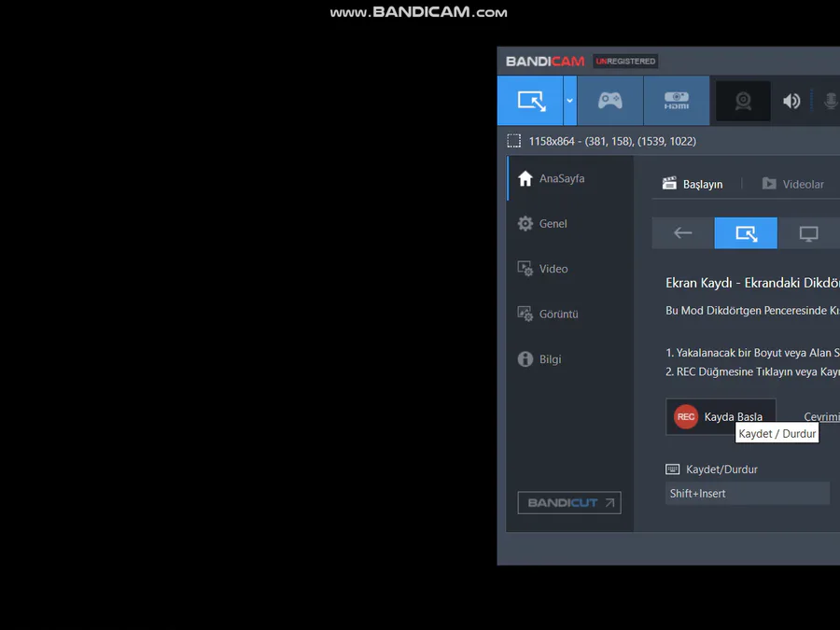The width and height of the screenshot is (840, 630).
Task: Click the keyboard icon beside Kaydet/Durdur
Action: pyautogui.click(x=672, y=469)
